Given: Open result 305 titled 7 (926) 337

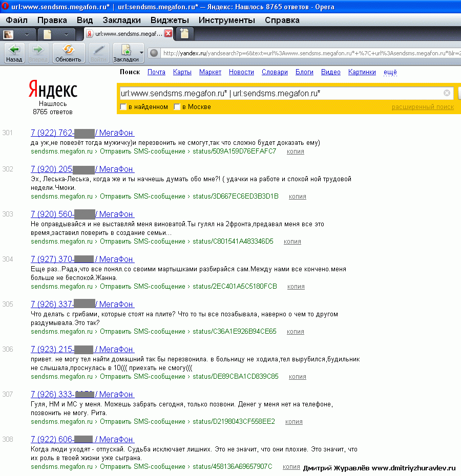Looking at the screenshot, I should coord(82,304).
